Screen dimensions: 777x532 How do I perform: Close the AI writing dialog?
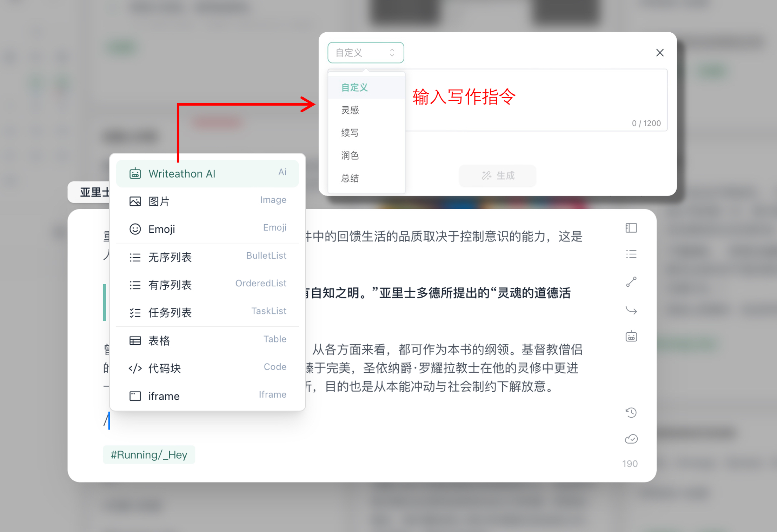660,53
